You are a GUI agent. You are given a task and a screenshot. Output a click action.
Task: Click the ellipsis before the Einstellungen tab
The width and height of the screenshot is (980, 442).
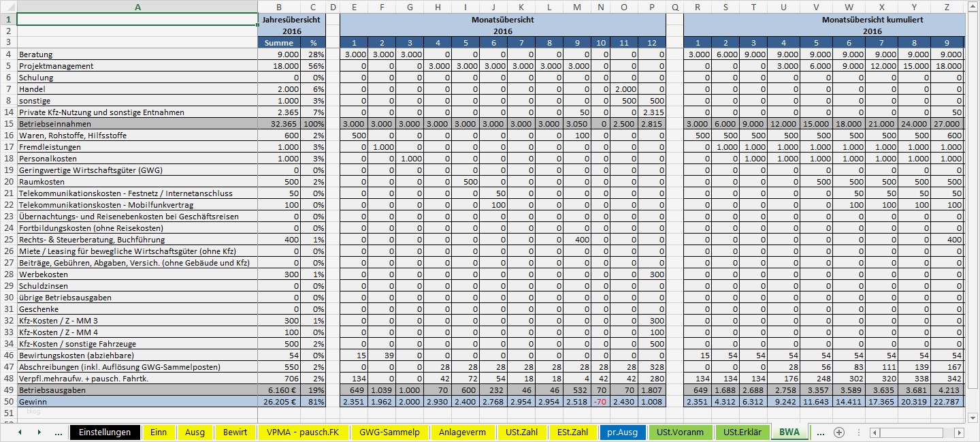57,432
